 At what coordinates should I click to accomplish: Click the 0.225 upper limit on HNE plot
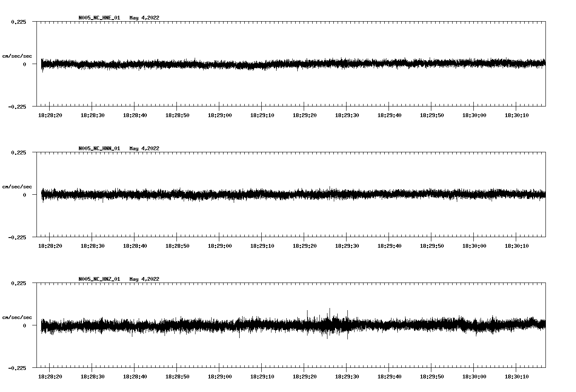18,22
